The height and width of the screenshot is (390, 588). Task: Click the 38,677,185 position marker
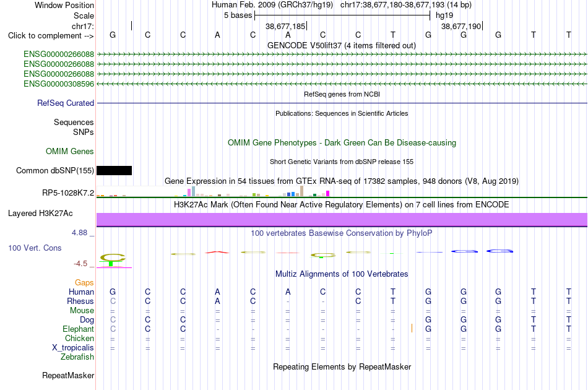286,26
